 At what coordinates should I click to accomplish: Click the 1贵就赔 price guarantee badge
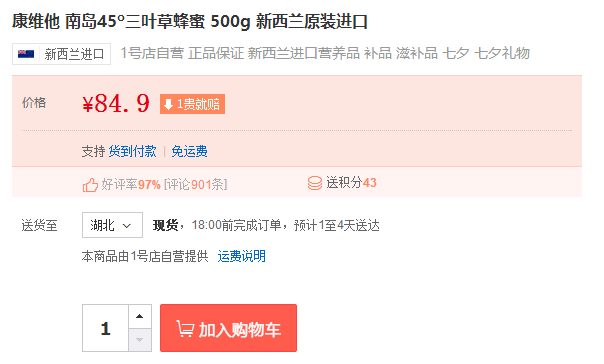[x=192, y=104]
